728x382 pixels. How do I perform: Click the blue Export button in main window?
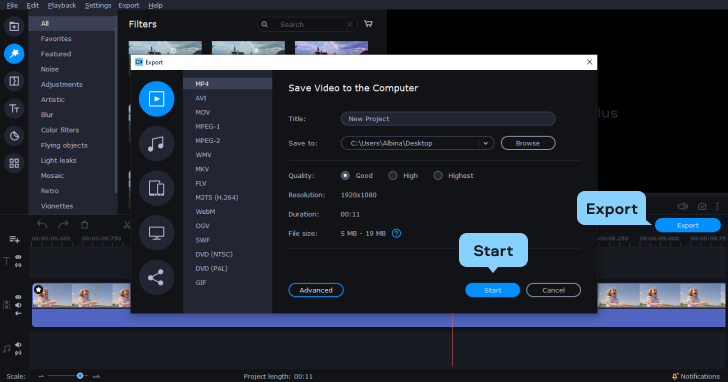[x=688, y=225]
